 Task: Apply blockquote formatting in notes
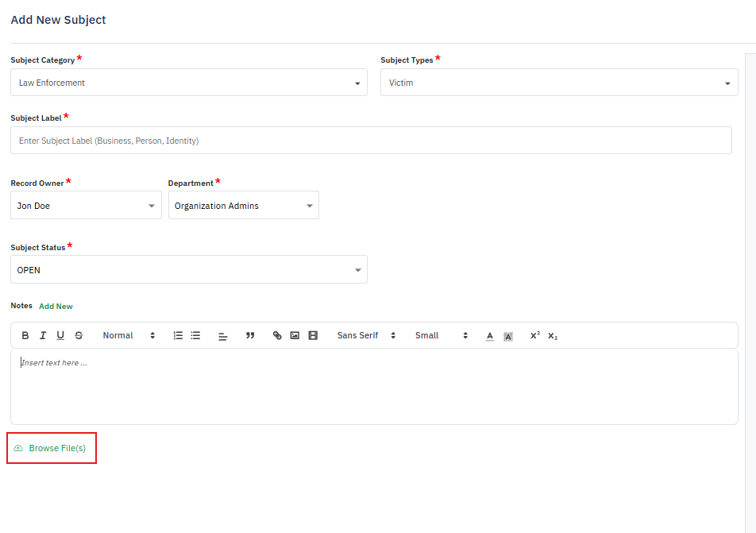pyautogui.click(x=250, y=336)
